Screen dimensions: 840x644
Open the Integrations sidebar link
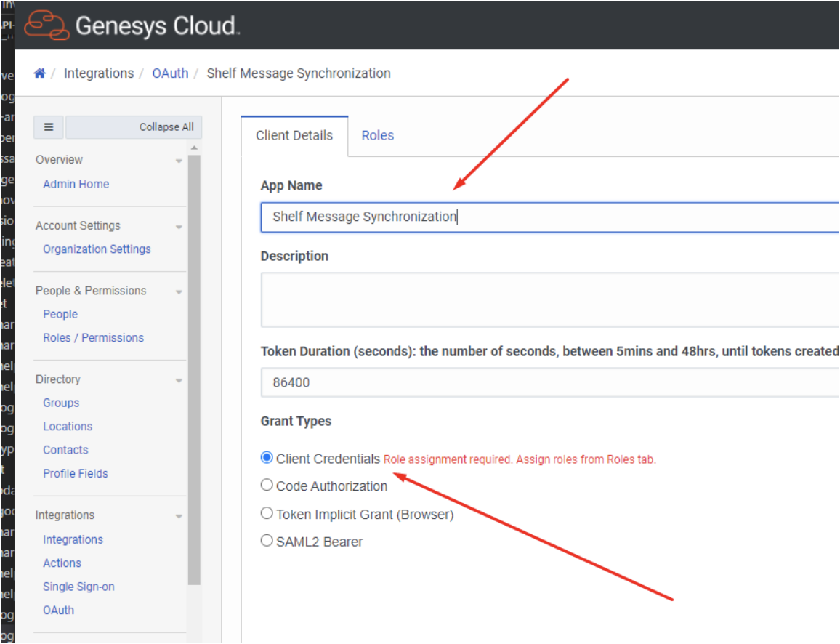(x=73, y=539)
